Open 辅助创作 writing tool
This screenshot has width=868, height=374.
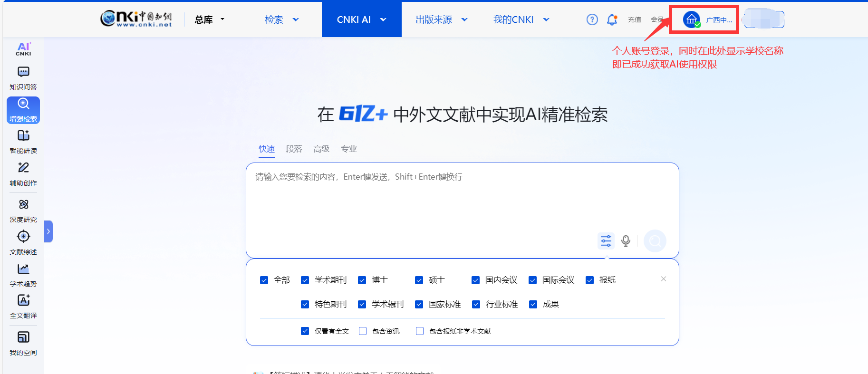[x=23, y=174]
